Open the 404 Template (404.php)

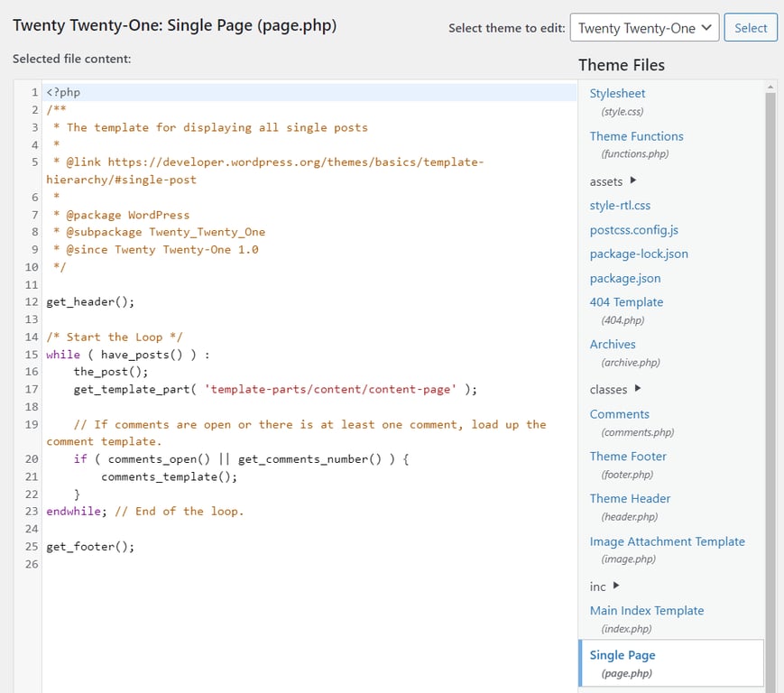click(625, 301)
